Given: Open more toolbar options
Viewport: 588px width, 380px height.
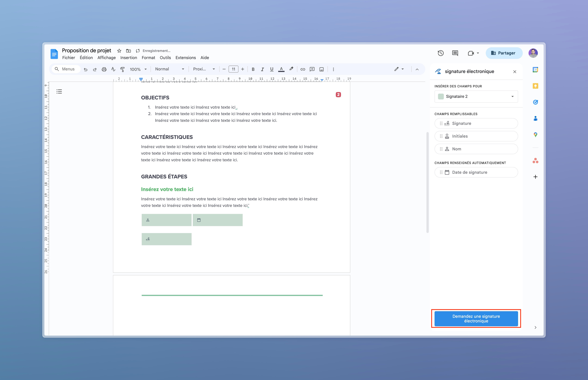Looking at the screenshot, I should (333, 69).
